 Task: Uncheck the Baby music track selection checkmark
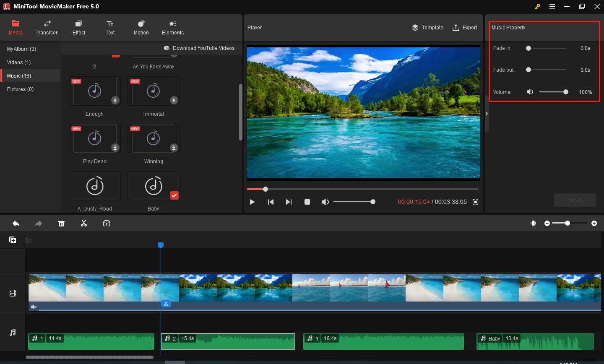click(175, 195)
